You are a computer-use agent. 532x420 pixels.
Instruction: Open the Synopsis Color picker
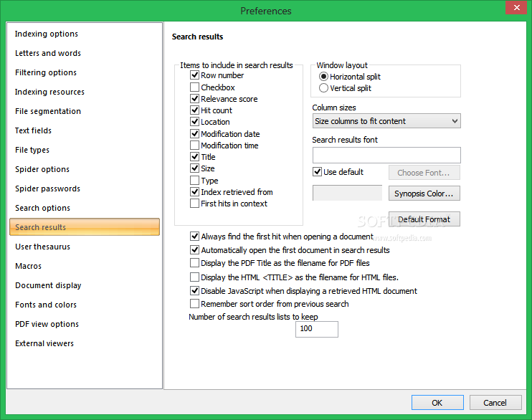[x=424, y=194]
